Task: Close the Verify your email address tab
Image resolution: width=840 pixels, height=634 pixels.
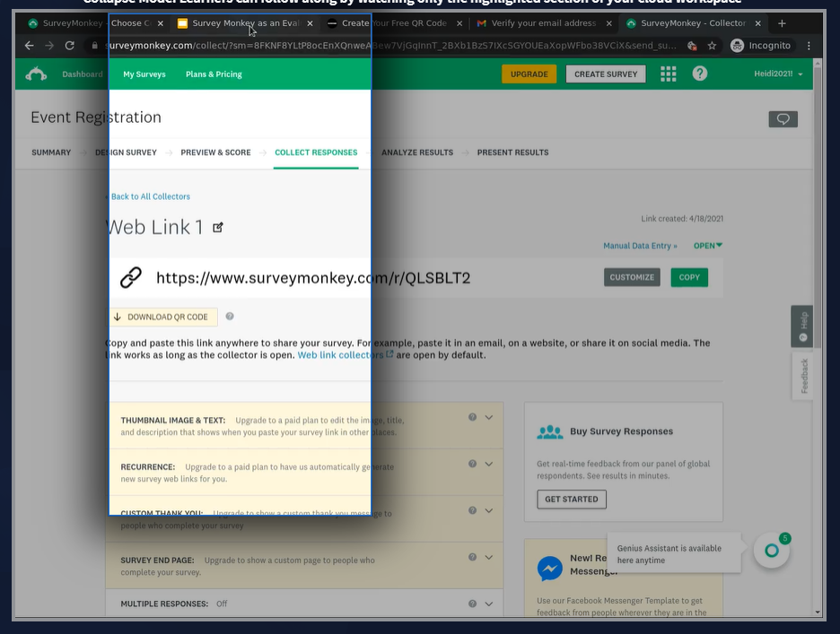Action: [x=608, y=23]
